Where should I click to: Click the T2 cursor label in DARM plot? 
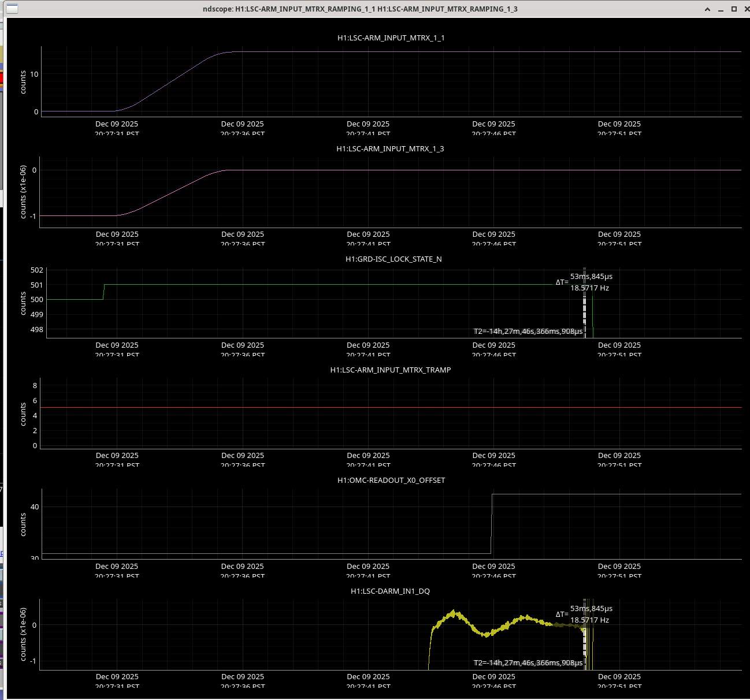click(528, 663)
